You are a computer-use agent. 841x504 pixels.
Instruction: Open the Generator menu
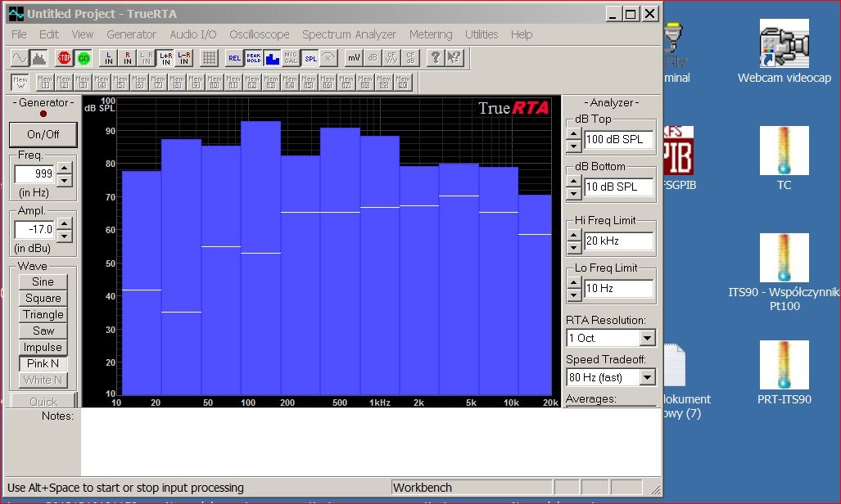point(131,34)
